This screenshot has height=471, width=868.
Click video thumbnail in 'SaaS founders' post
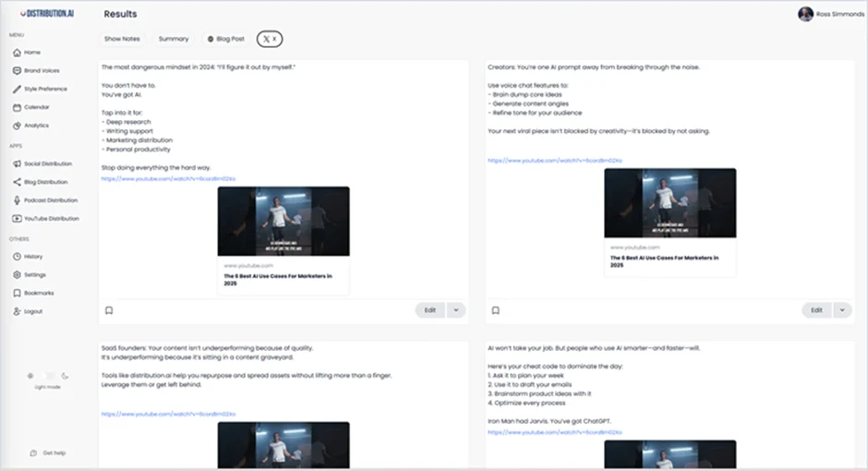tap(283, 445)
